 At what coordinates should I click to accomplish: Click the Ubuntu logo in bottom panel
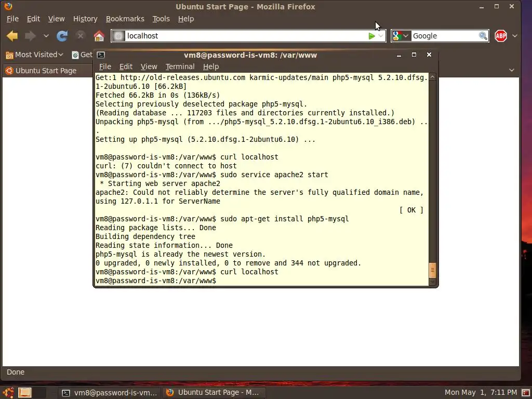[8, 393]
